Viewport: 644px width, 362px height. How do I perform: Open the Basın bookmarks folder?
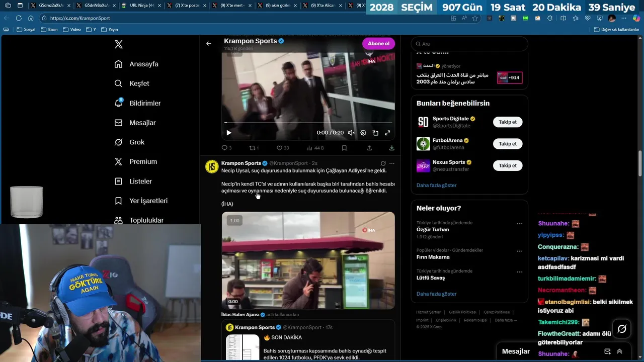(49, 30)
